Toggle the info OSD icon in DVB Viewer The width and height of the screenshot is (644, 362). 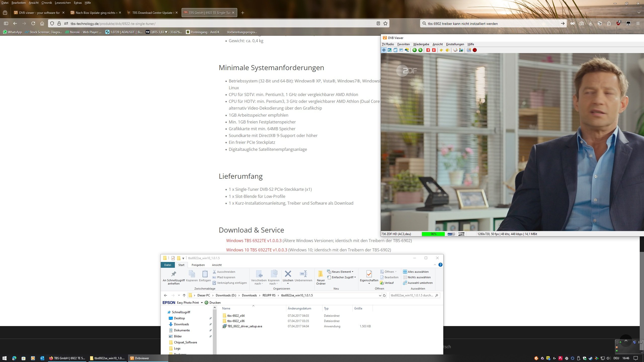coord(384,50)
